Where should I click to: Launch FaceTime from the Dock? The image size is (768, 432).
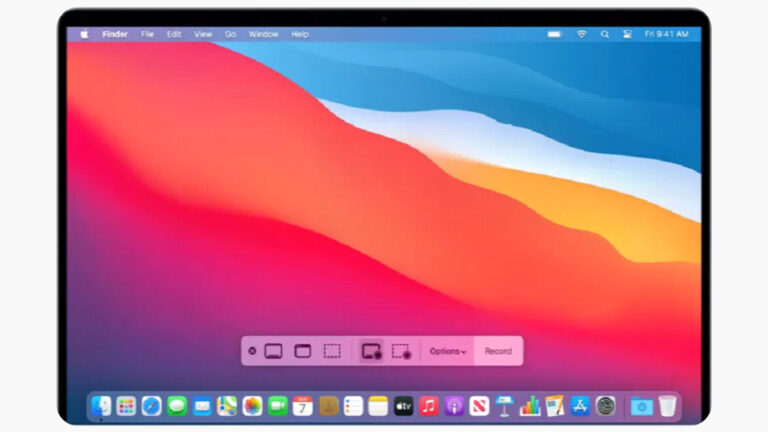278,406
